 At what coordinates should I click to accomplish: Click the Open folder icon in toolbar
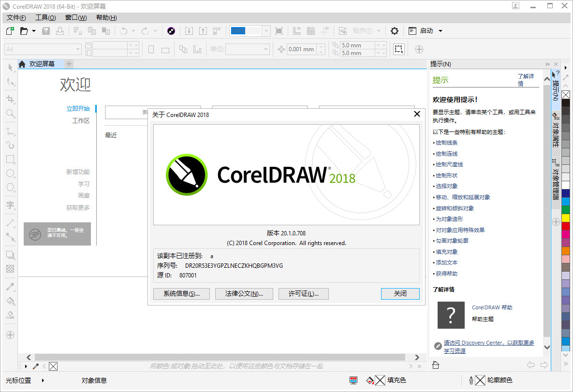[24, 31]
